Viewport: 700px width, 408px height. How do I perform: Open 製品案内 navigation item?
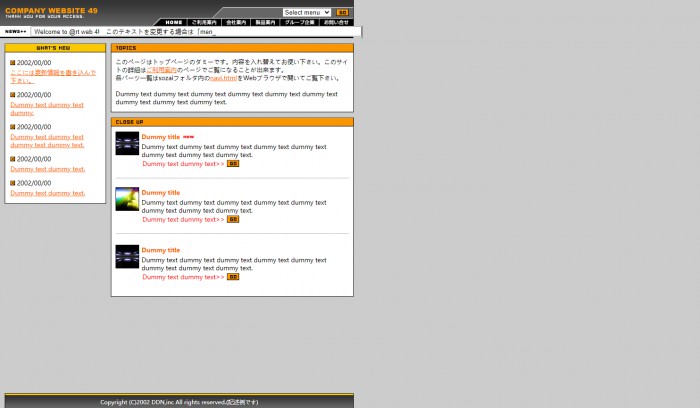pyautogui.click(x=265, y=22)
